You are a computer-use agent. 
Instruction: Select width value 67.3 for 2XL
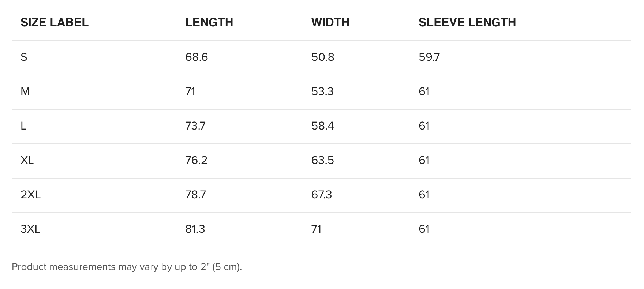[x=321, y=195]
